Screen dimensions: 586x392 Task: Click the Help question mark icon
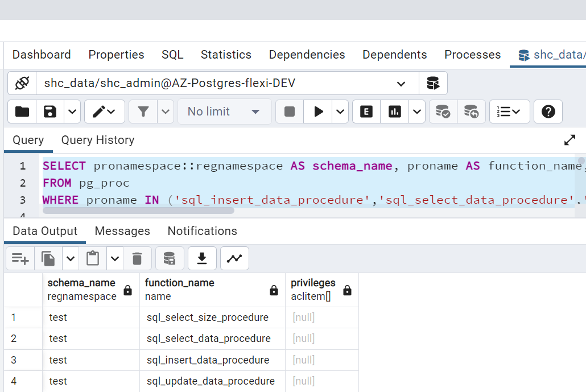[548, 112]
